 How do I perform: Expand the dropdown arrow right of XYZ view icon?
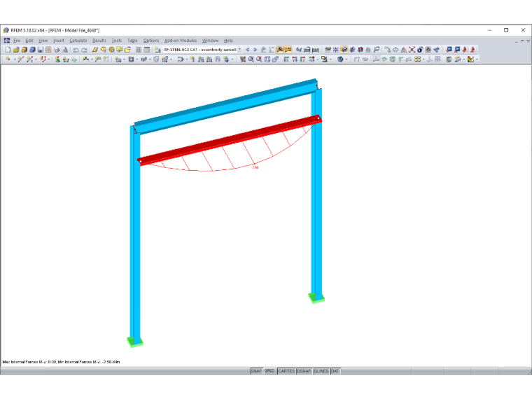click(x=318, y=59)
